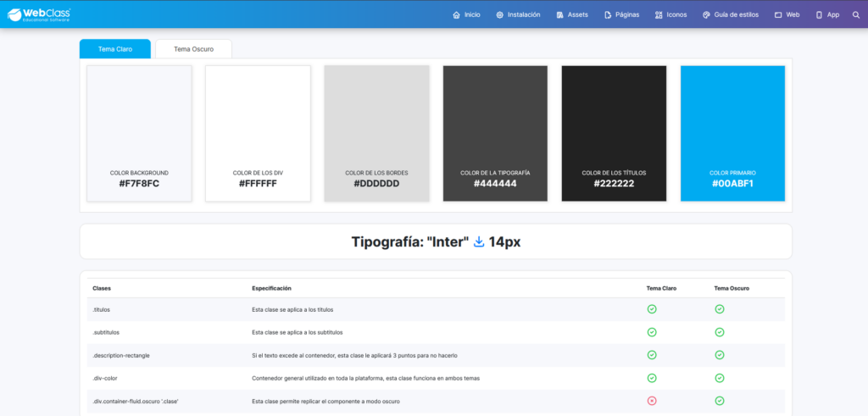This screenshot has height=416, width=868.
Task: Click the Web navigation button
Action: pos(787,14)
